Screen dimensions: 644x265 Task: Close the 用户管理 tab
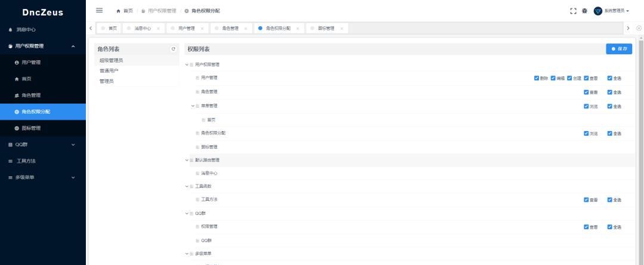[202, 29]
